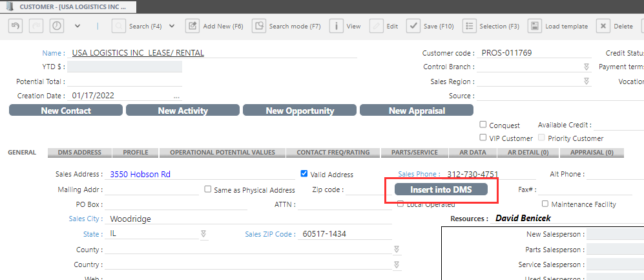Click the Add New (F6) icon
Viewport: 644px width, 280px height.
192,26
